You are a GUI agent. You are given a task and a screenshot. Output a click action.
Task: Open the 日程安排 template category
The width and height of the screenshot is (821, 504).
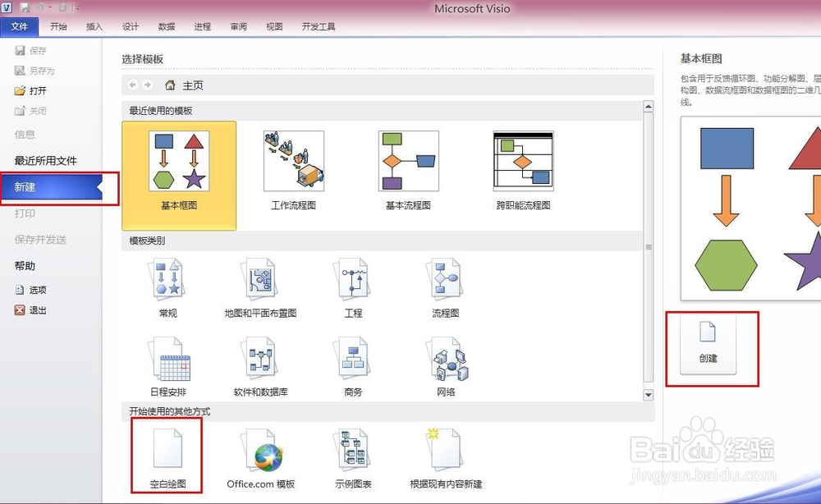coord(168,367)
